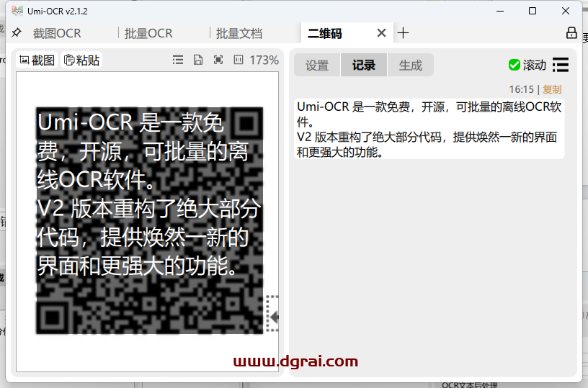Select the recognized text starting with Umi-OCR 是一款免费
Image resolution: width=588 pixels, height=388 pixels.
coord(429,129)
